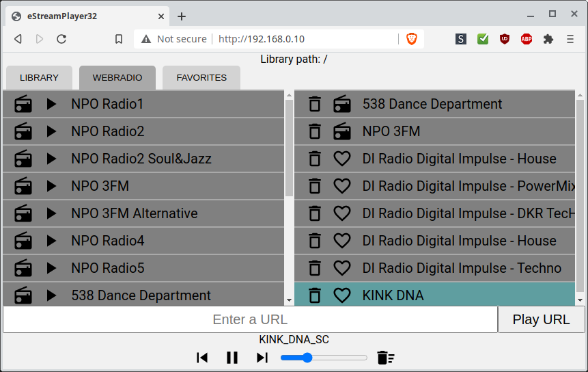This screenshot has height=372, width=588.
Task: Click heart icon next to KINK DNA
Action: (x=342, y=295)
